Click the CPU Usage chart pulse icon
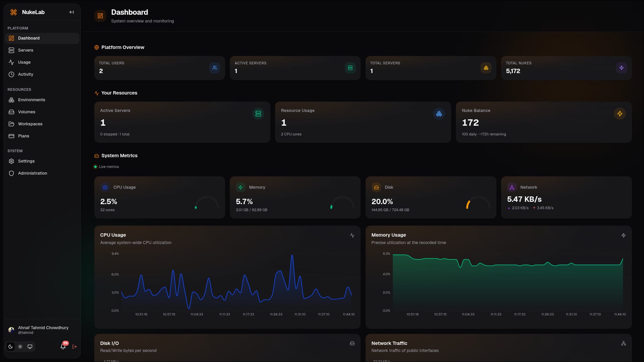 click(352, 235)
